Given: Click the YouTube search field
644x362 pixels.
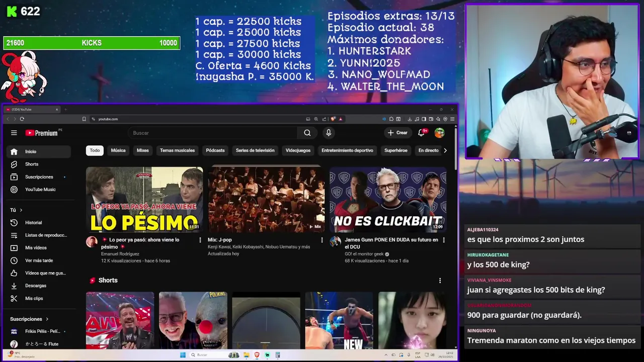Looking at the screenshot, I should [x=213, y=133].
